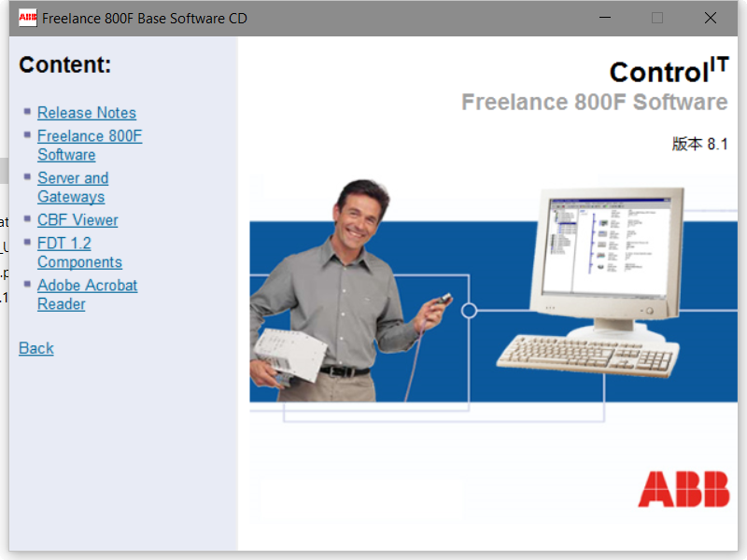Image resolution: width=747 pixels, height=560 pixels.
Task: Open the Release Notes link
Action: click(x=87, y=113)
